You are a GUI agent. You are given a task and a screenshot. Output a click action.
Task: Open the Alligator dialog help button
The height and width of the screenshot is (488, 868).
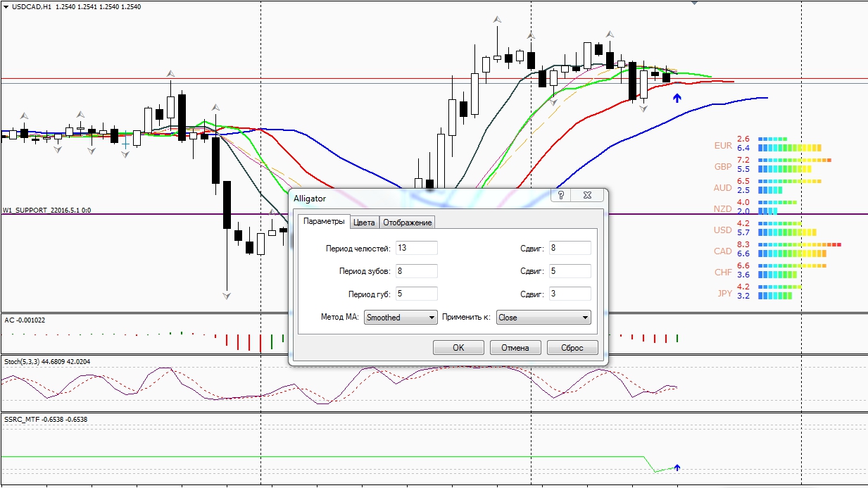point(560,195)
